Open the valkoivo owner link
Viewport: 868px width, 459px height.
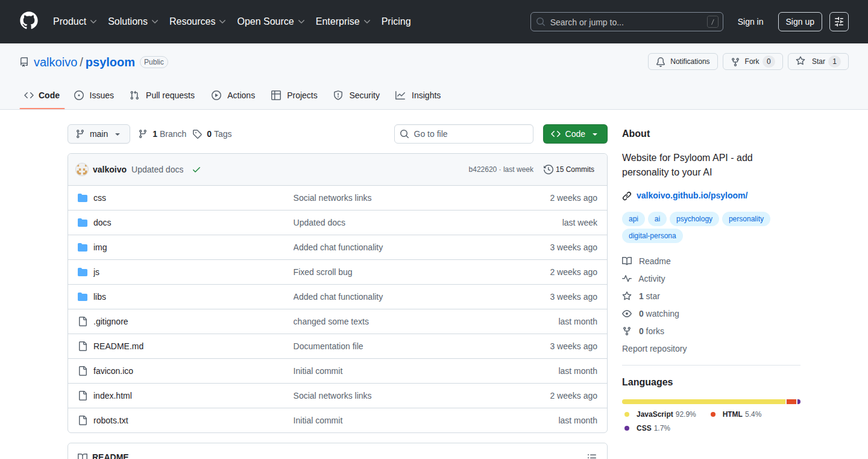(55, 62)
